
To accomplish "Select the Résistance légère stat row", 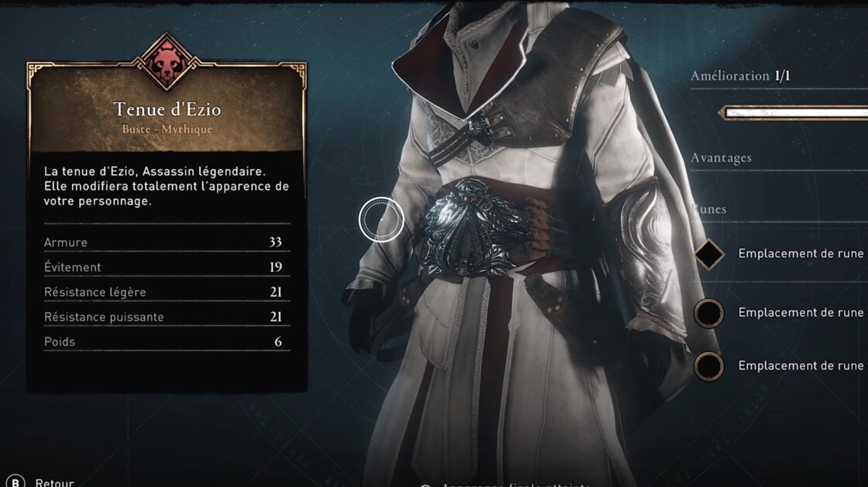I will pos(167,292).
